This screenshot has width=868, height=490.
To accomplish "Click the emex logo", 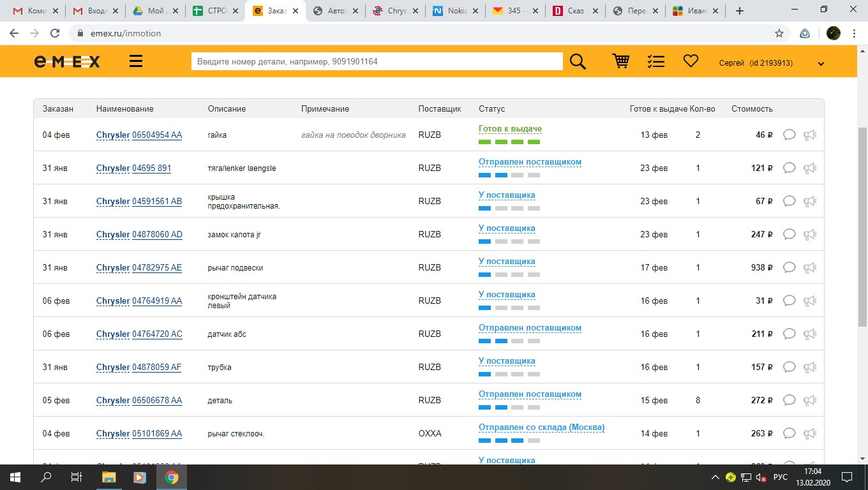I will pos(67,61).
